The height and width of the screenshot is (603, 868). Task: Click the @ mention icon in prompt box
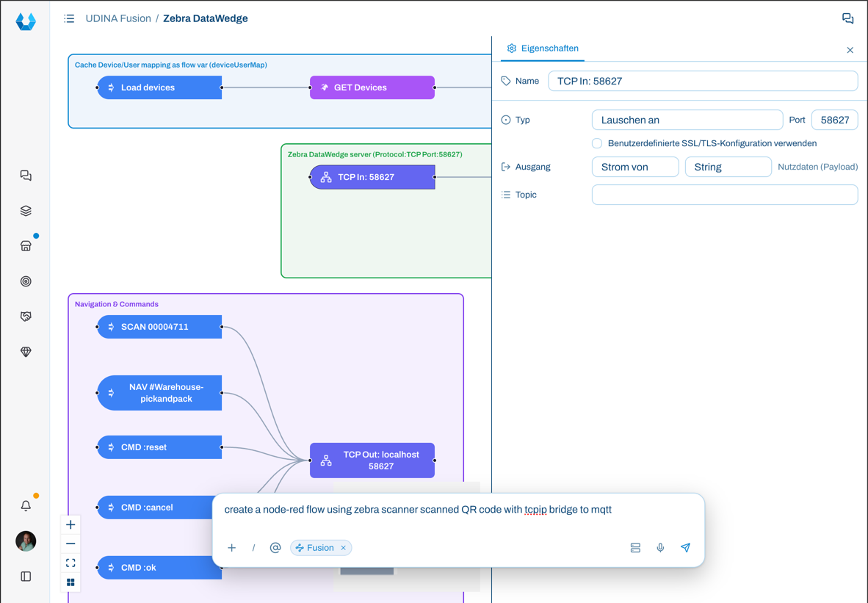(x=275, y=548)
